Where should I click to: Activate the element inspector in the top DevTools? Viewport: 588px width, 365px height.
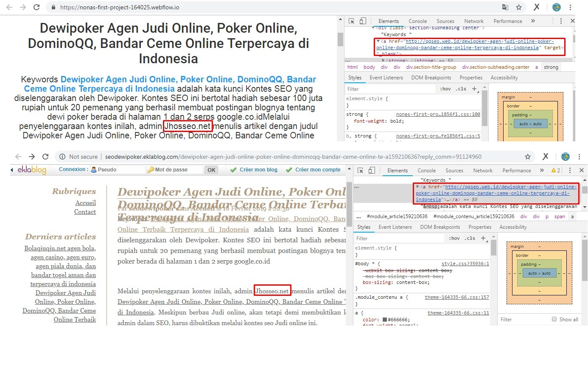[352, 21]
